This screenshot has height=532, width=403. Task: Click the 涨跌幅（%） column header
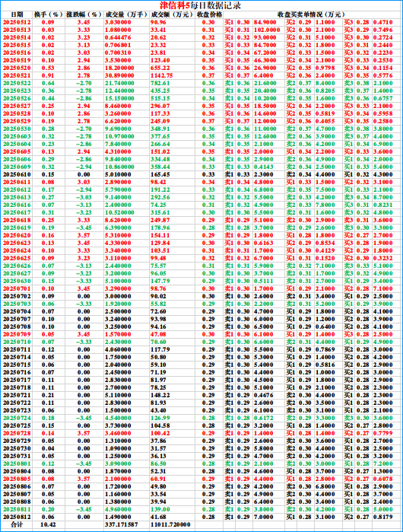pos(84,14)
